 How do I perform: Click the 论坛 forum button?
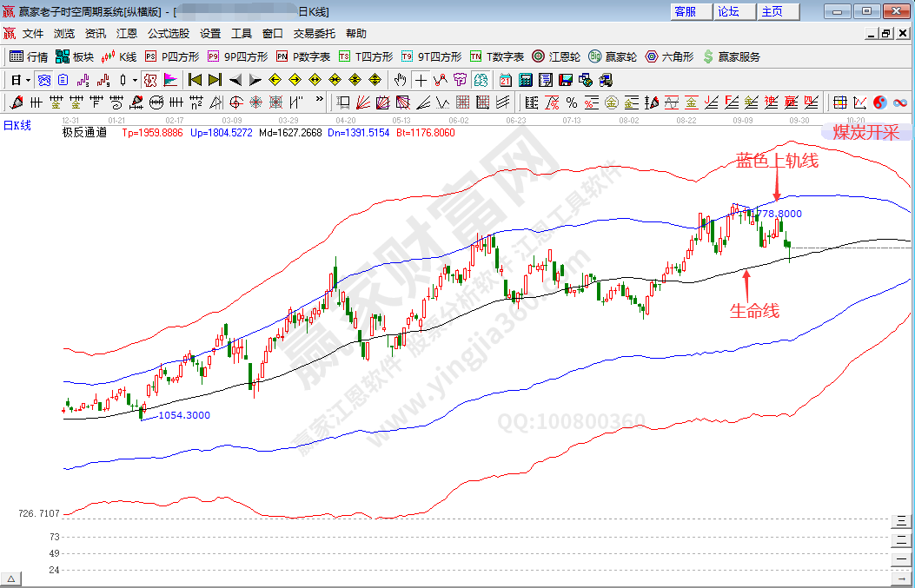point(728,11)
